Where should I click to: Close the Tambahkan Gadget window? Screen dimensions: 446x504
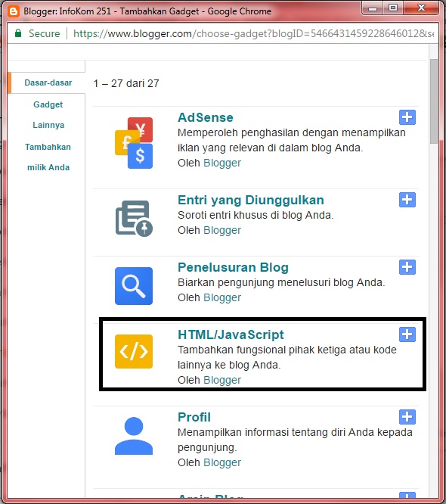pyautogui.click(x=421, y=8)
